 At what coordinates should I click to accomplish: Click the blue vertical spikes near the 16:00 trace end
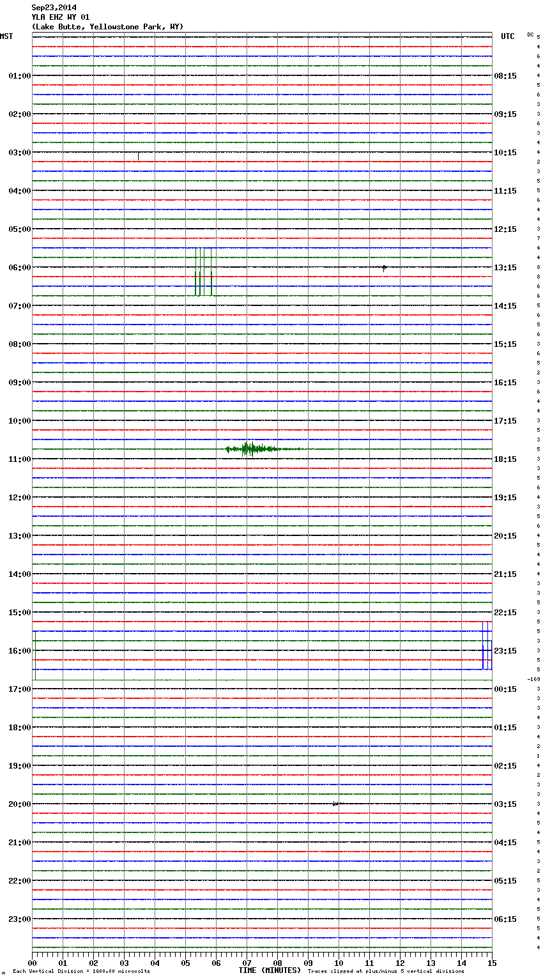pyautogui.click(x=487, y=645)
